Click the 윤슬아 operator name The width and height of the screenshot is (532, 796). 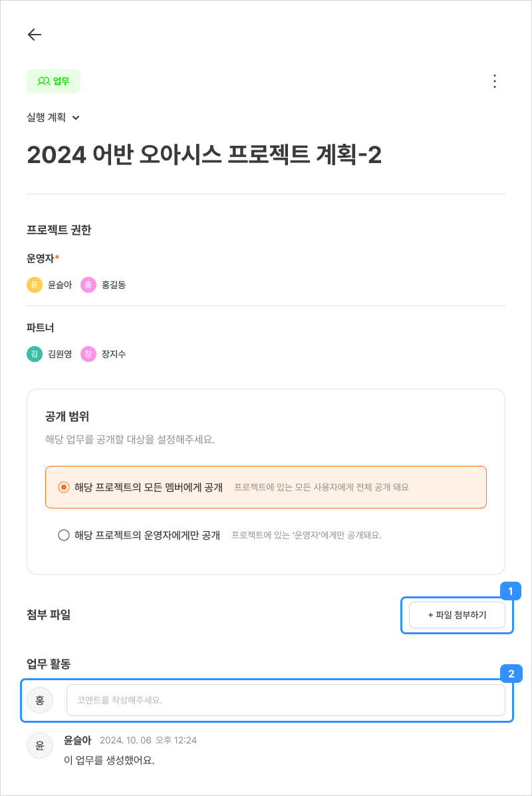pos(60,285)
